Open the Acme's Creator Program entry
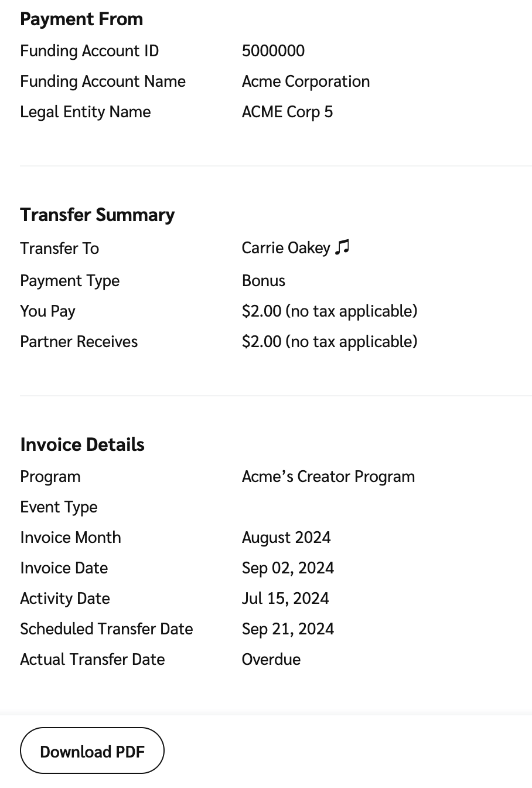 click(x=328, y=477)
